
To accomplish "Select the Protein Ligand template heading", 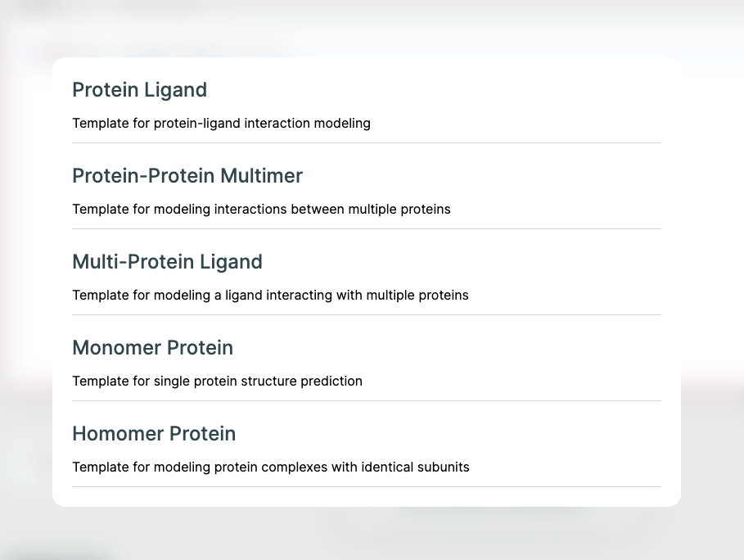I will point(139,90).
